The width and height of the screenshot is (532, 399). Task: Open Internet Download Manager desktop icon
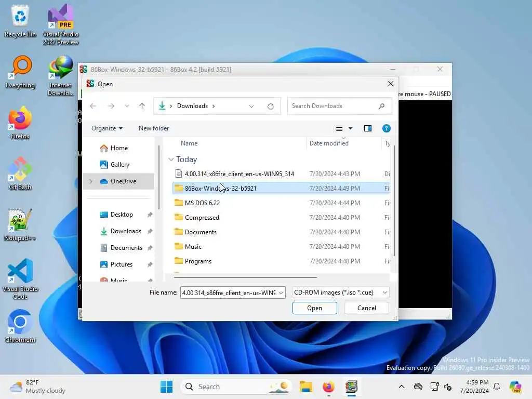[61, 75]
